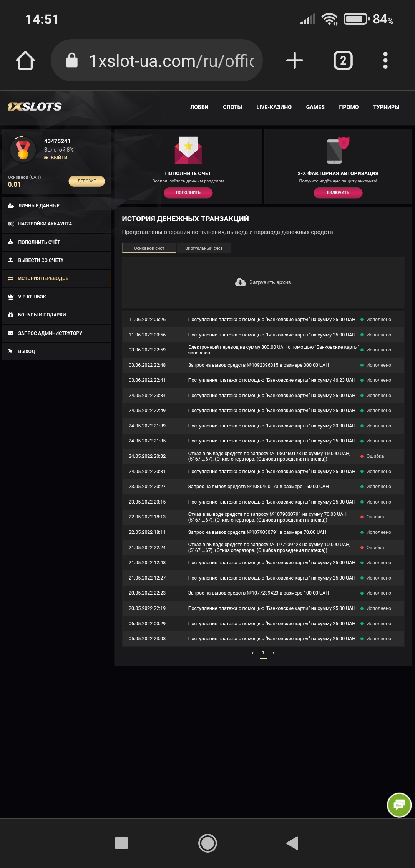Open the tab switcher showing 2 tabs
This screenshot has width=415, height=868.
[x=343, y=61]
